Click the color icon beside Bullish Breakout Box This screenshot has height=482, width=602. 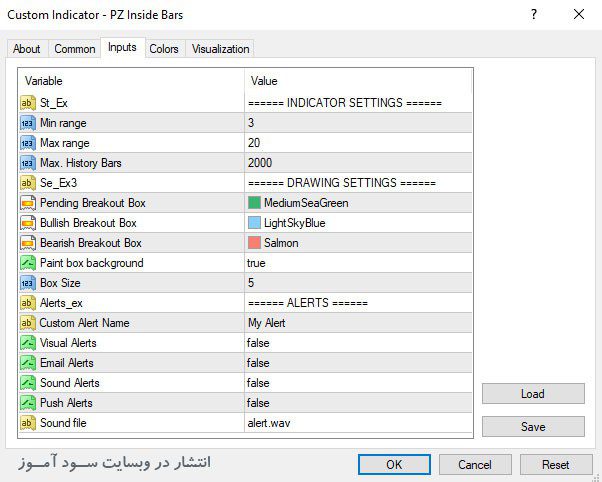(28, 223)
